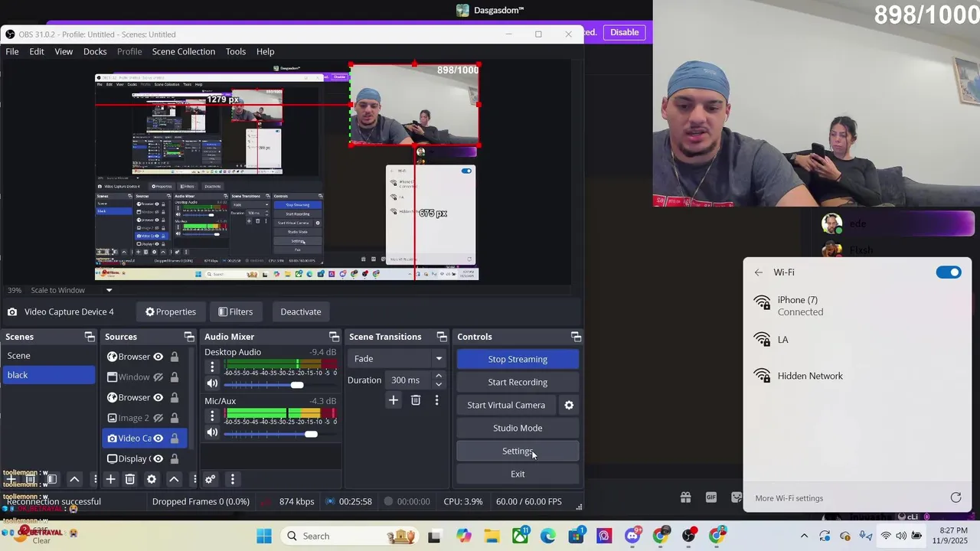Open the Docks menu
Viewport: 980px width, 551px height.
tap(95, 51)
